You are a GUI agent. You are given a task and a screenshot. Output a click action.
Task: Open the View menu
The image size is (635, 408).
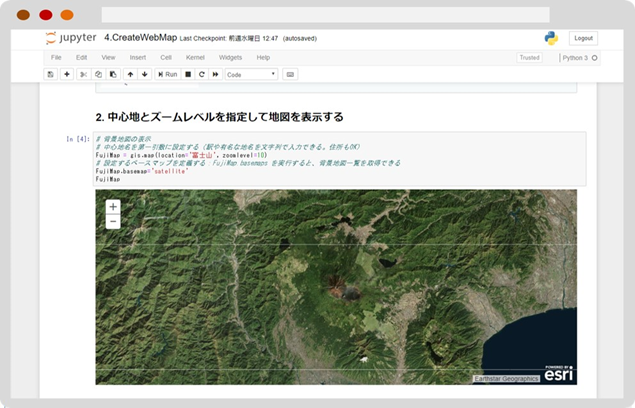[108, 58]
